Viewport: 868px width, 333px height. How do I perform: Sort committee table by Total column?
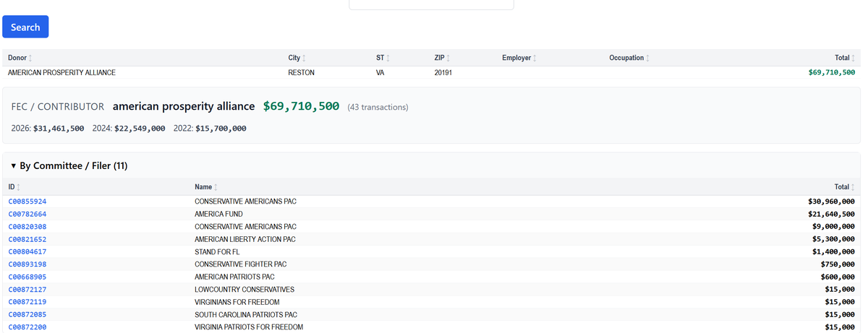coord(844,187)
